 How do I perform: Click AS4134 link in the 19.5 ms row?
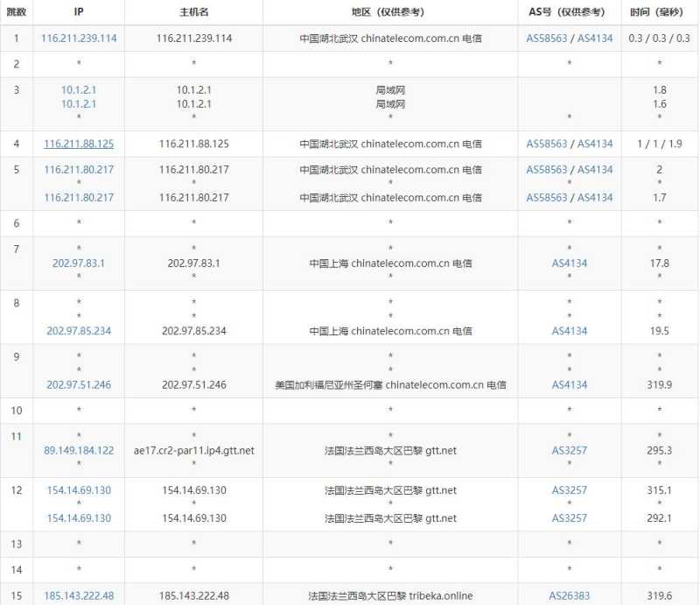pyautogui.click(x=570, y=331)
